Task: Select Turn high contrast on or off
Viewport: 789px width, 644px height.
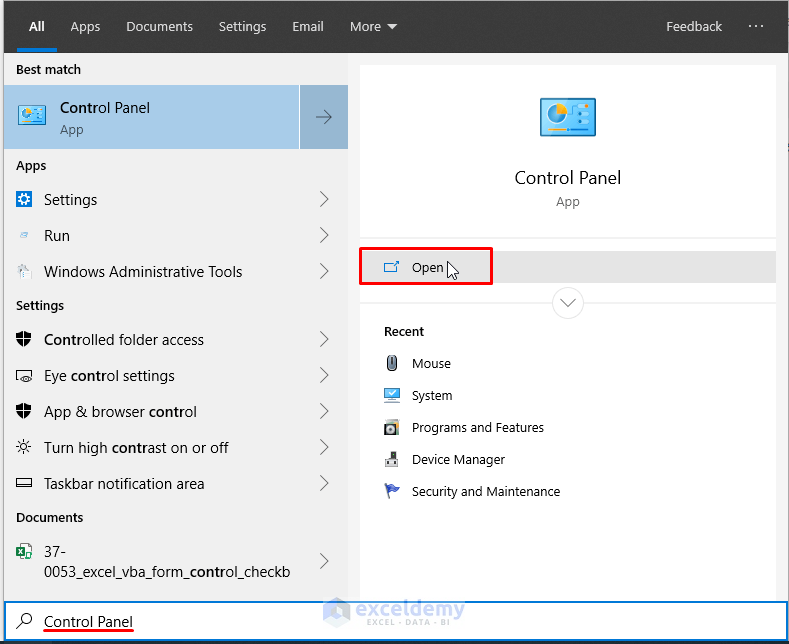Action: pos(176,447)
